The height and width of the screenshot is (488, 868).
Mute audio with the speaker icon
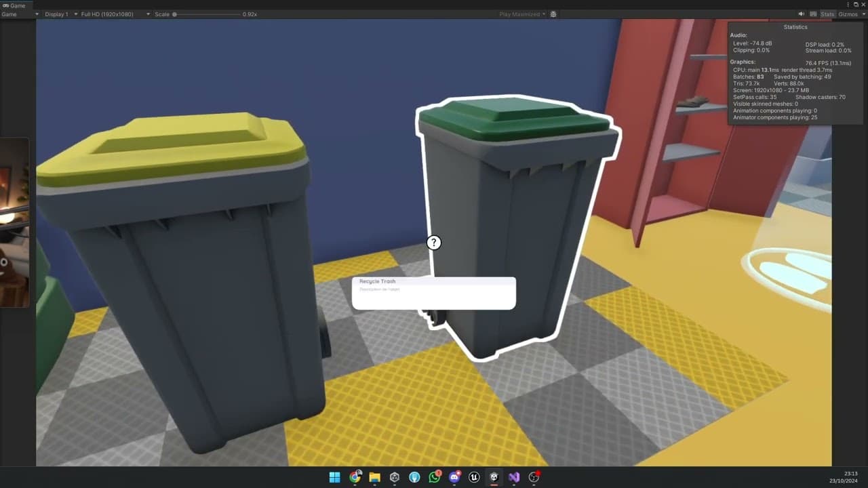801,14
